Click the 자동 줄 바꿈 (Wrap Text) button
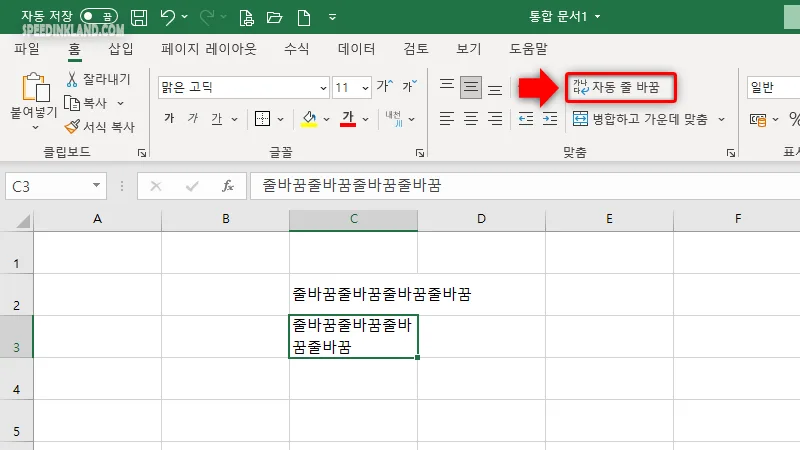 [615, 87]
